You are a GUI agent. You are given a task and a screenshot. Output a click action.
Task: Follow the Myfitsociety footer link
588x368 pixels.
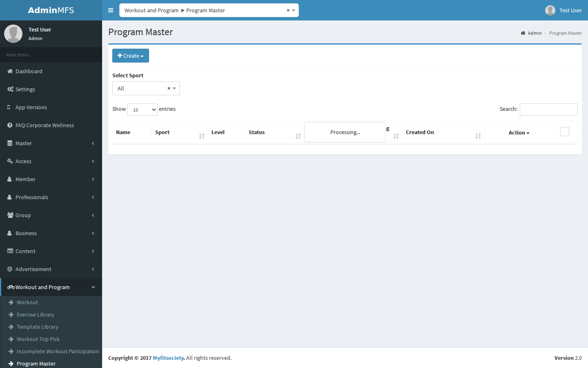[168, 358]
